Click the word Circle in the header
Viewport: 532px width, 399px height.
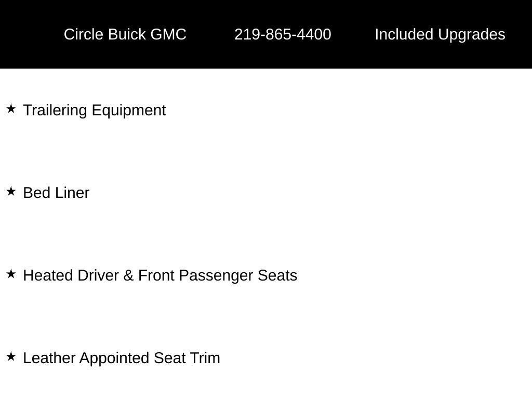click(x=84, y=34)
